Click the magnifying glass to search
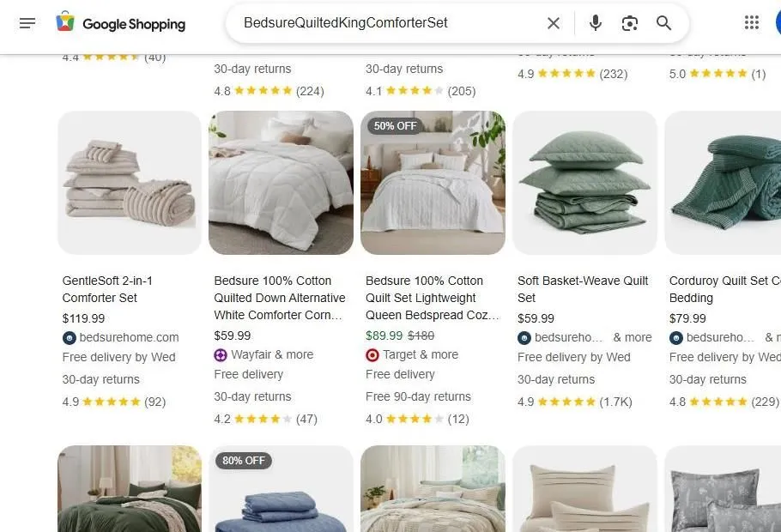781x532 pixels. point(663,22)
